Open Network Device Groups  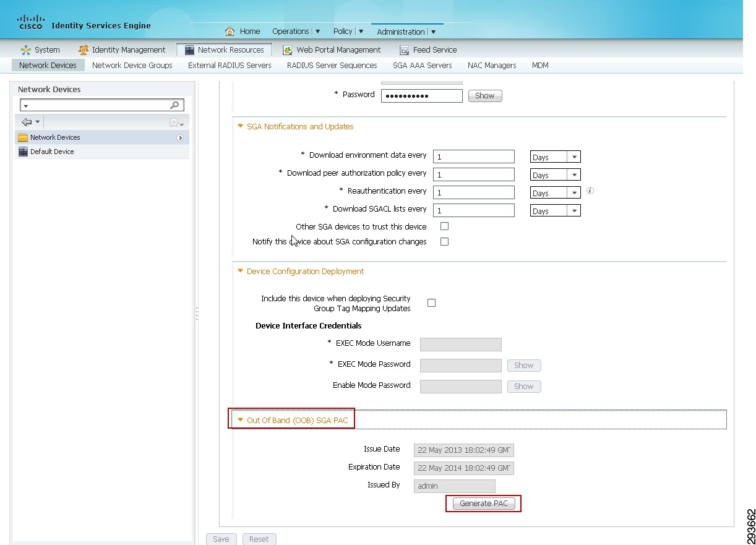click(x=132, y=65)
